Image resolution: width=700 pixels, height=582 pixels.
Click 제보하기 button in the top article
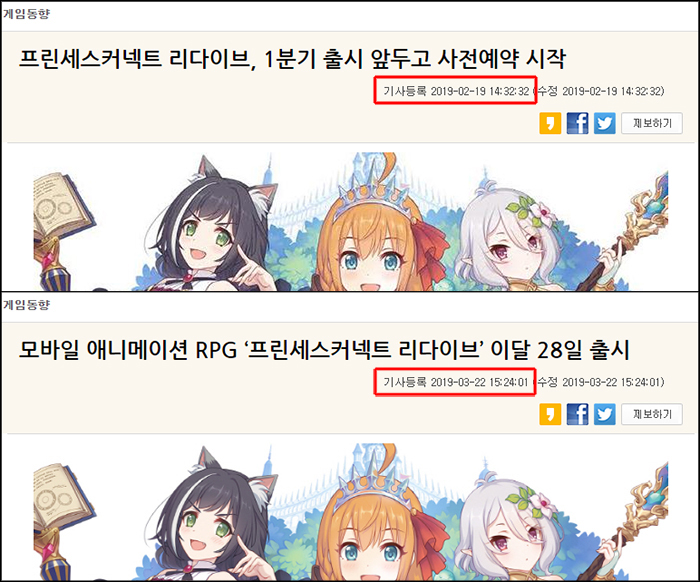coord(652,123)
